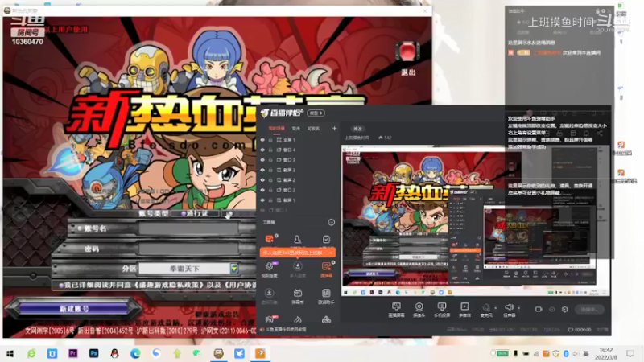
Task: Open toolbox more options circle icon
Action: tap(331, 223)
